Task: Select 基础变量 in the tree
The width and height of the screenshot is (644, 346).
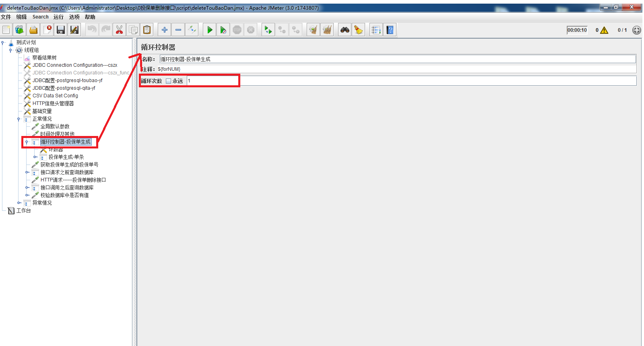Action: pos(42,111)
